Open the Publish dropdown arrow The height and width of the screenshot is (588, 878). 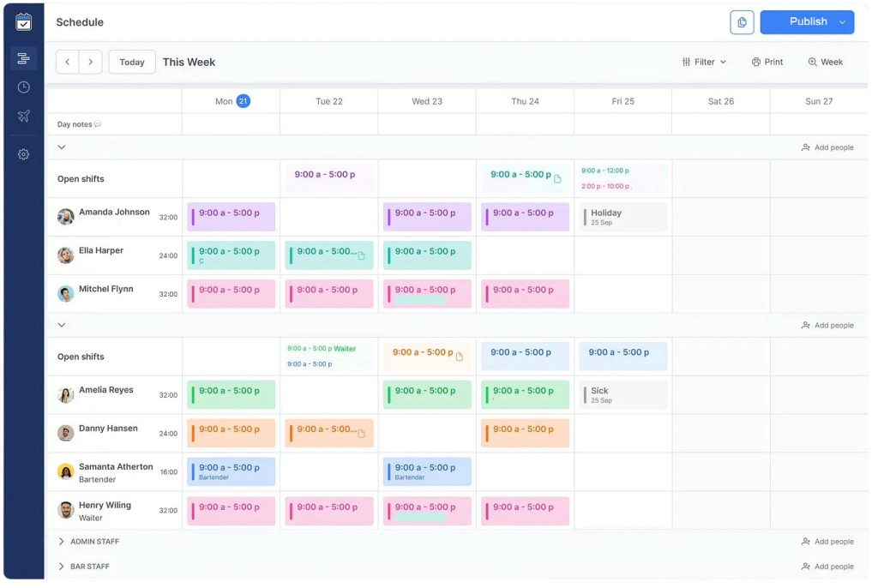click(x=842, y=22)
